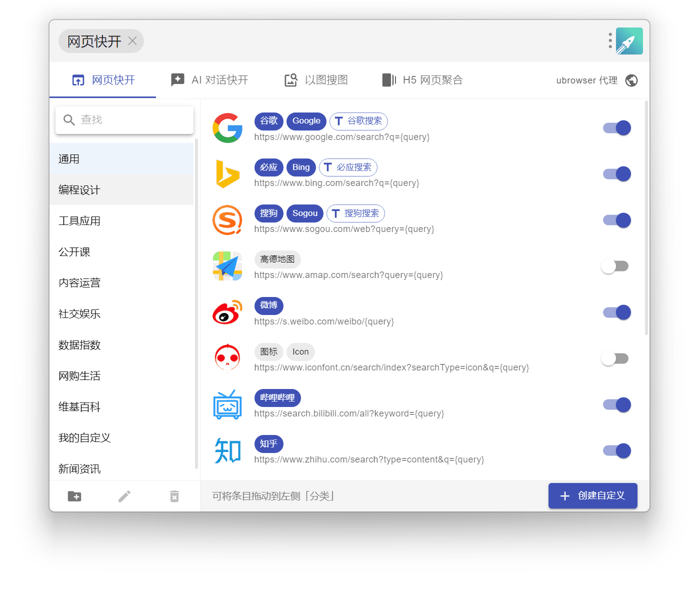The height and width of the screenshot is (600, 700).
Task: Click the Sogou logo icon
Action: click(227, 220)
